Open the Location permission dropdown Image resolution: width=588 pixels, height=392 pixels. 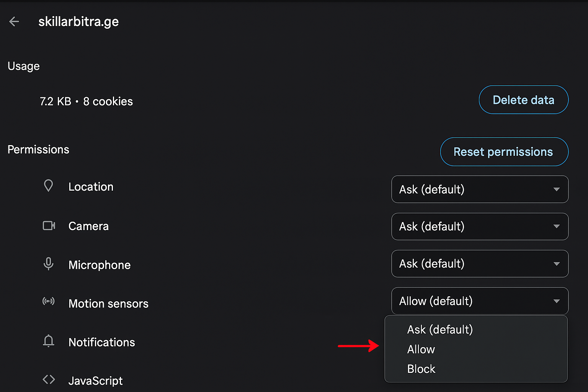[x=480, y=189]
